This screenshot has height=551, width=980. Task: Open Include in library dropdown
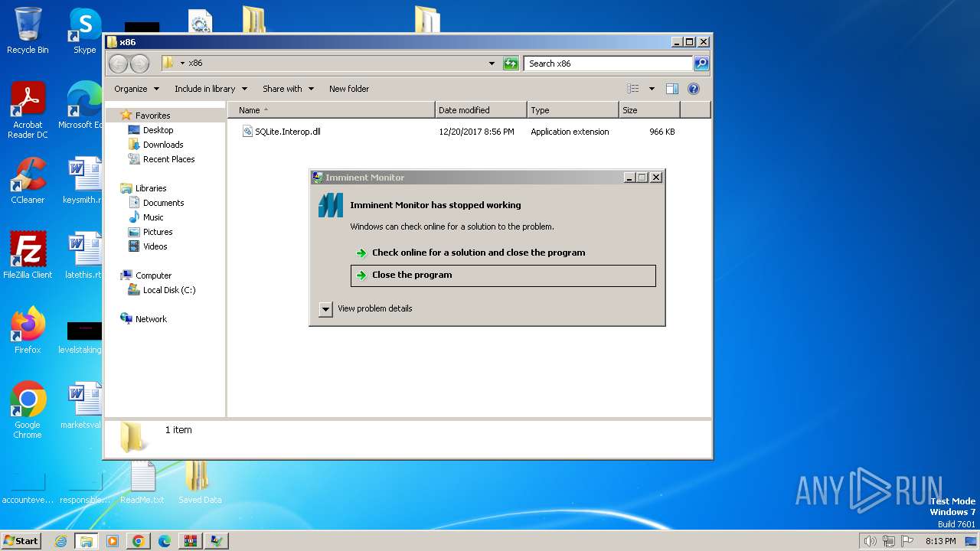[211, 89]
